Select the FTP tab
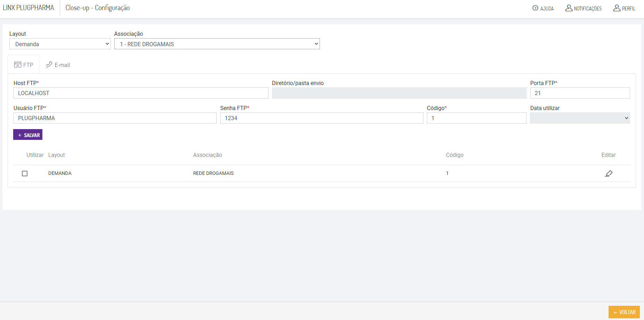The image size is (644, 320). [24, 65]
